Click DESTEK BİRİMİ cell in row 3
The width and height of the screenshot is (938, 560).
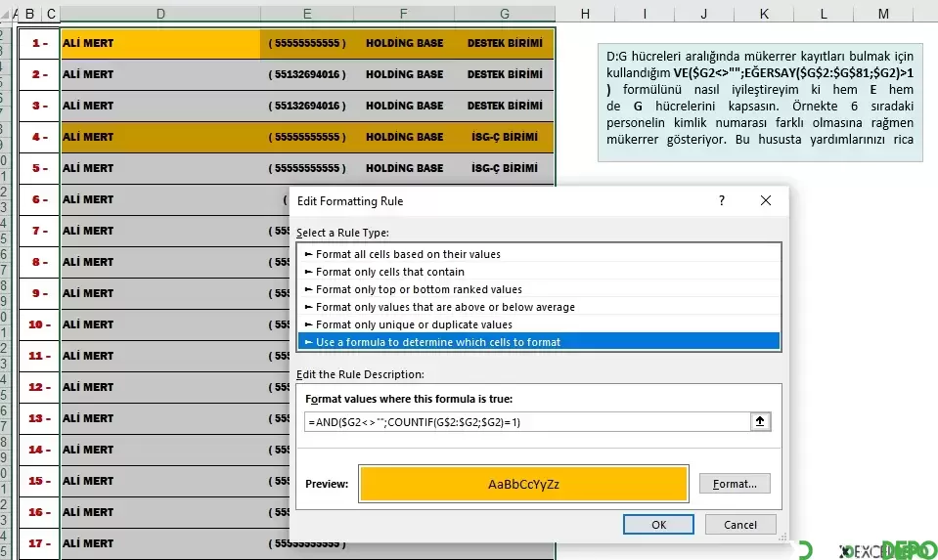tap(505, 106)
